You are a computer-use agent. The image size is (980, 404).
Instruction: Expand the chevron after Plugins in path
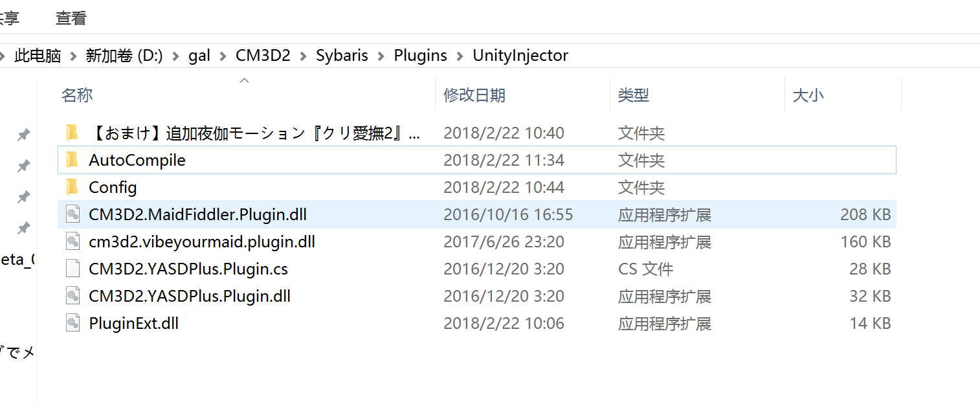(460, 56)
